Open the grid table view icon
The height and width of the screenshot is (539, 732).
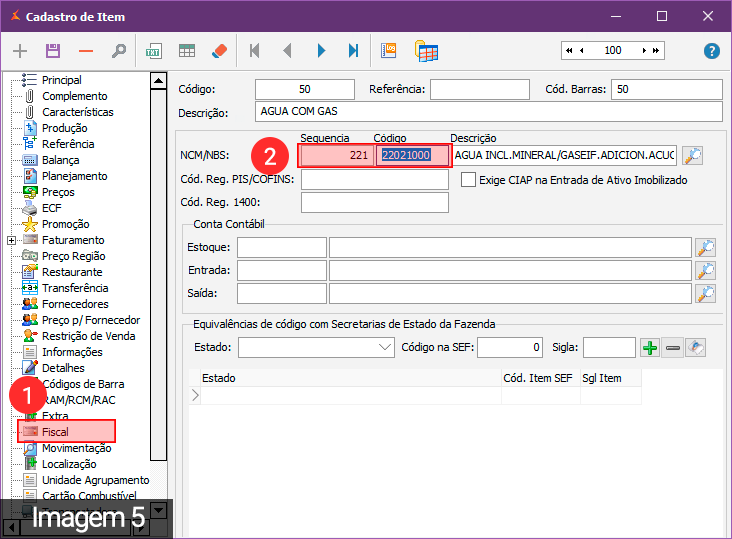tap(187, 51)
